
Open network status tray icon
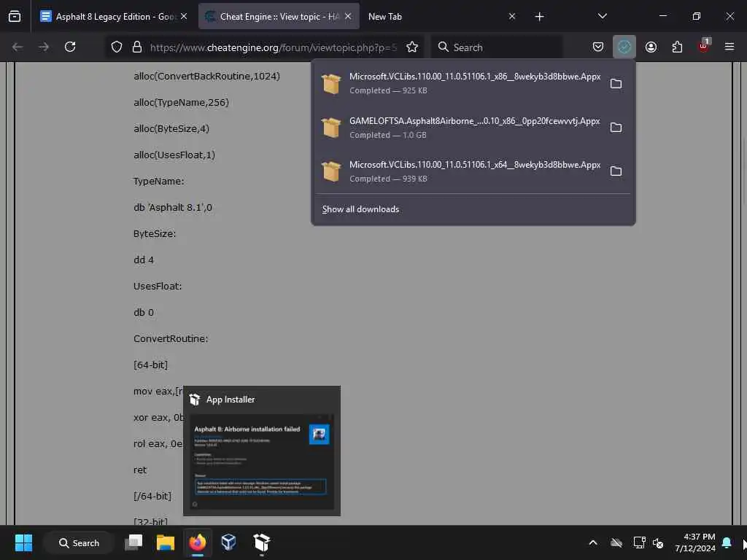pos(639,542)
